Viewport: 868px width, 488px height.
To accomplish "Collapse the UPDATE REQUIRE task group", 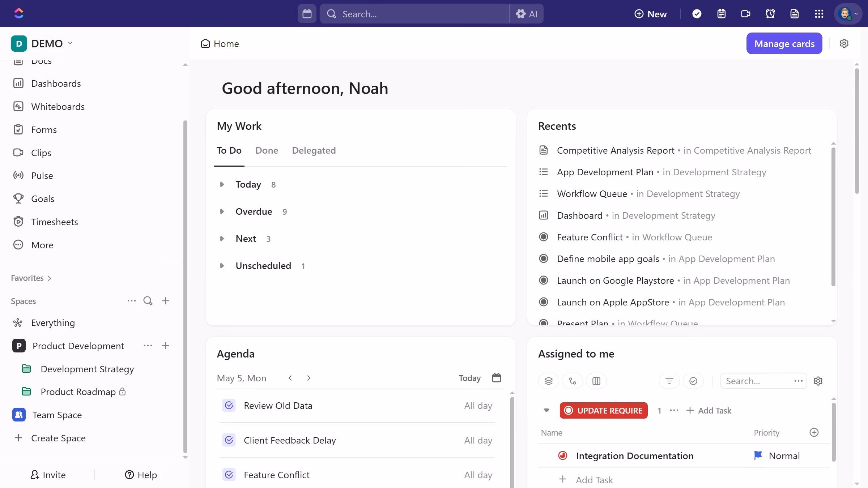I will tap(546, 410).
